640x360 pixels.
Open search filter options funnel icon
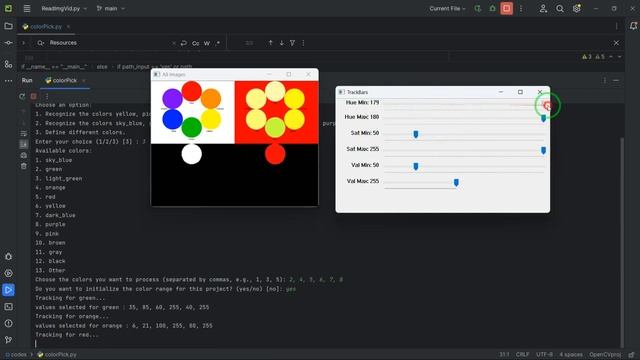pyautogui.click(x=292, y=43)
